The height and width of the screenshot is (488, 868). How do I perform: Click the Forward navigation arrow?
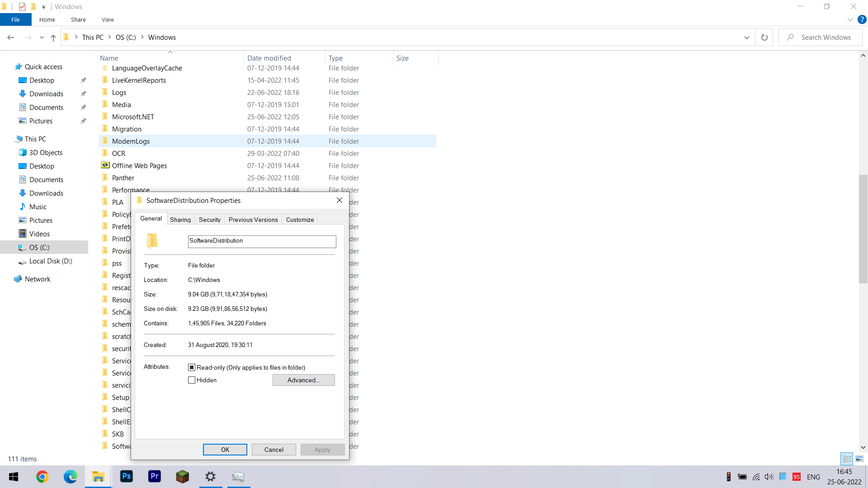point(28,38)
